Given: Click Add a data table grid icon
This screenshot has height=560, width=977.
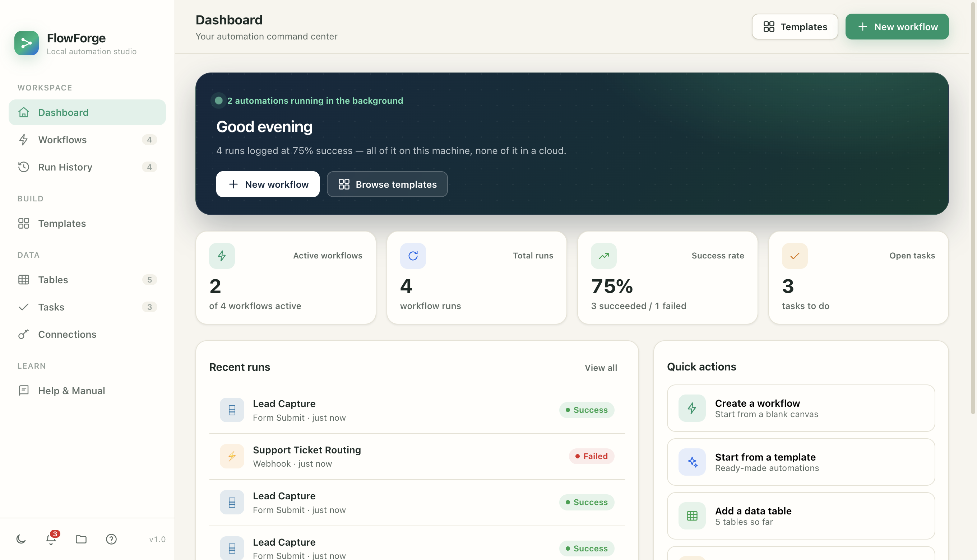Looking at the screenshot, I should coord(692,516).
